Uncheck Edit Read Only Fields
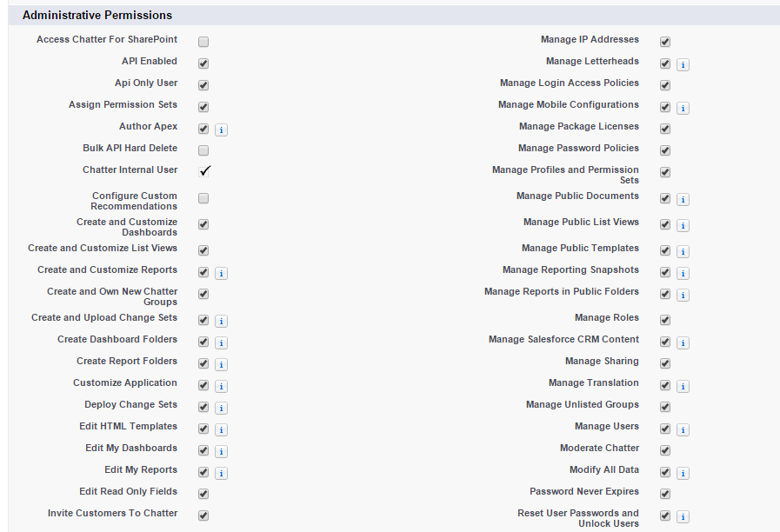Viewport: 780px width, 532px height. click(x=203, y=494)
